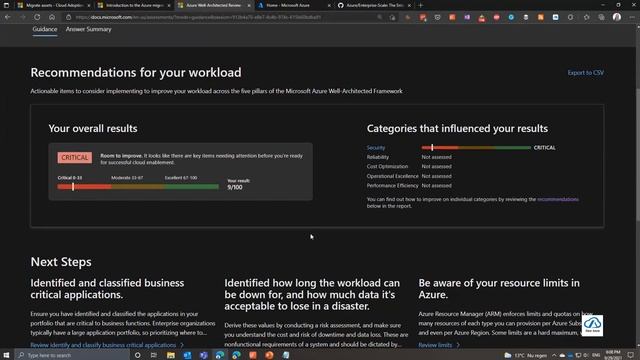Open Outlook from the taskbar
This screenshot has height=360, width=640.
187,355
